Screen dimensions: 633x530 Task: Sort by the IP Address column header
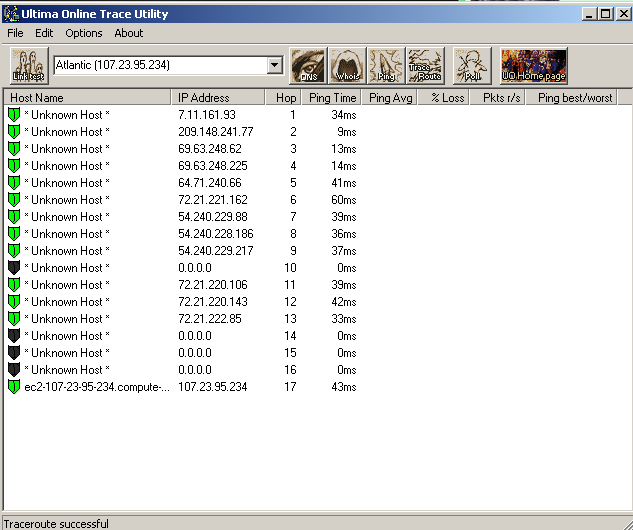tap(218, 98)
